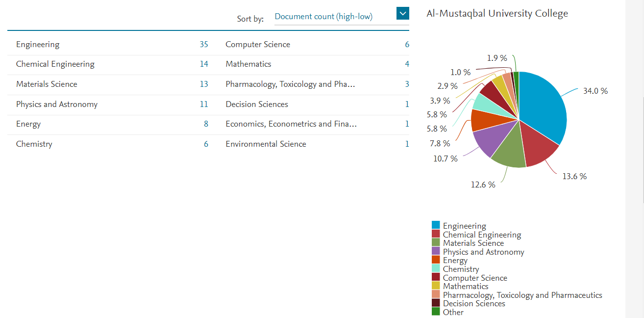Open the Computer Science subject link
644x318 pixels.
click(x=258, y=44)
